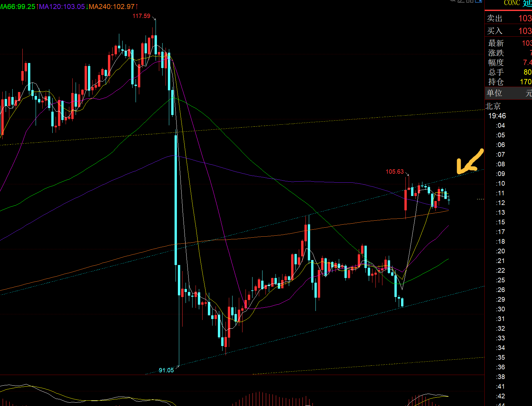This screenshot has width=532, height=406.
Task: Click the 91.05 low price label
Action: [166, 370]
